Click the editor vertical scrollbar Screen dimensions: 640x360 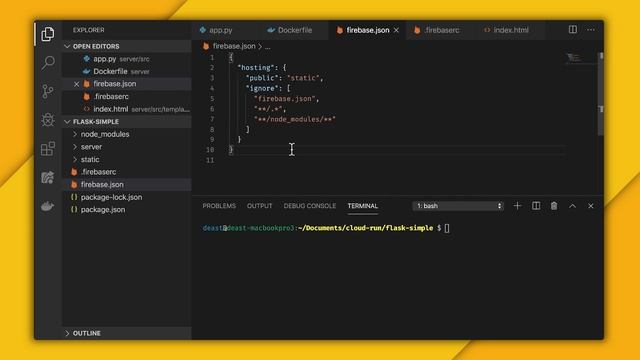point(601,94)
